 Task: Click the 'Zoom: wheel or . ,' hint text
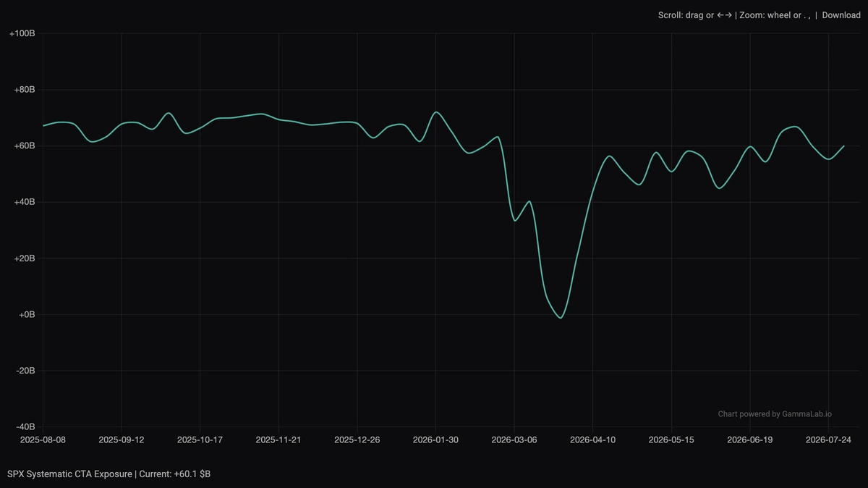coord(774,15)
